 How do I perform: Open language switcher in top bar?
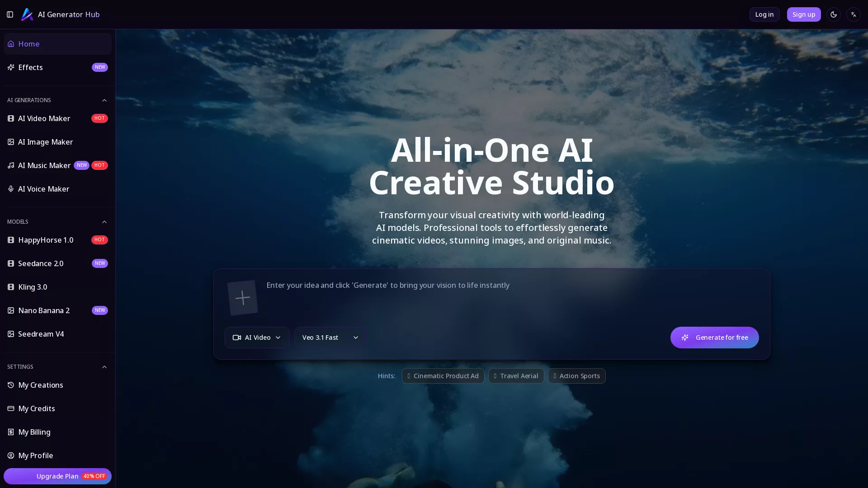[x=854, y=14]
